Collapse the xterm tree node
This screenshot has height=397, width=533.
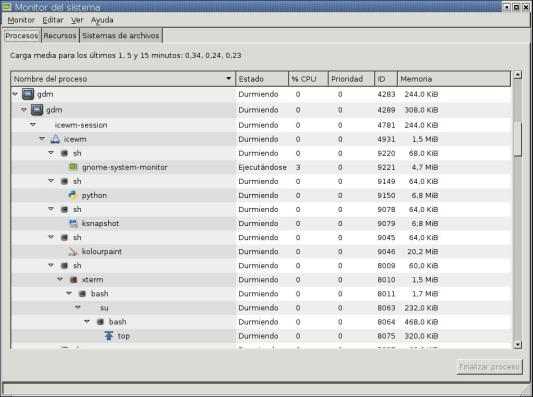coord(60,279)
